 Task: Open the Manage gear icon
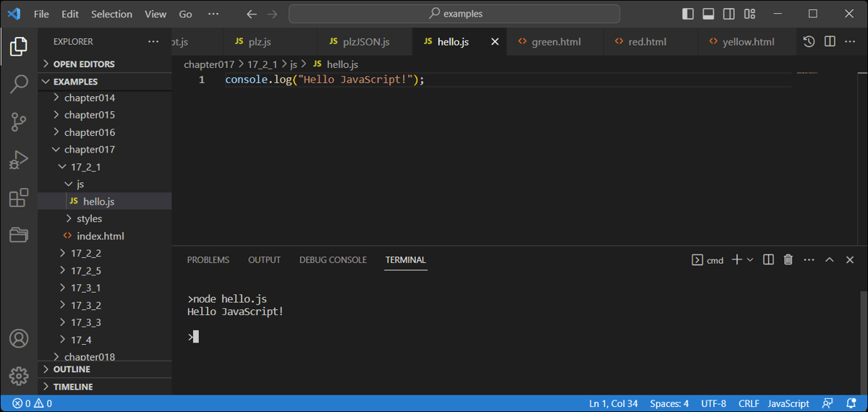tap(19, 376)
